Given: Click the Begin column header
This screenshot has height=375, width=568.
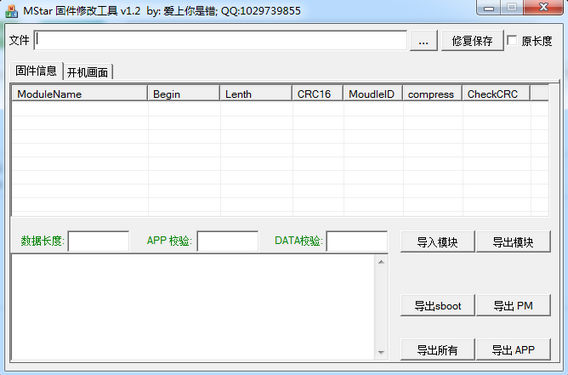Looking at the screenshot, I should click(x=183, y=94).
